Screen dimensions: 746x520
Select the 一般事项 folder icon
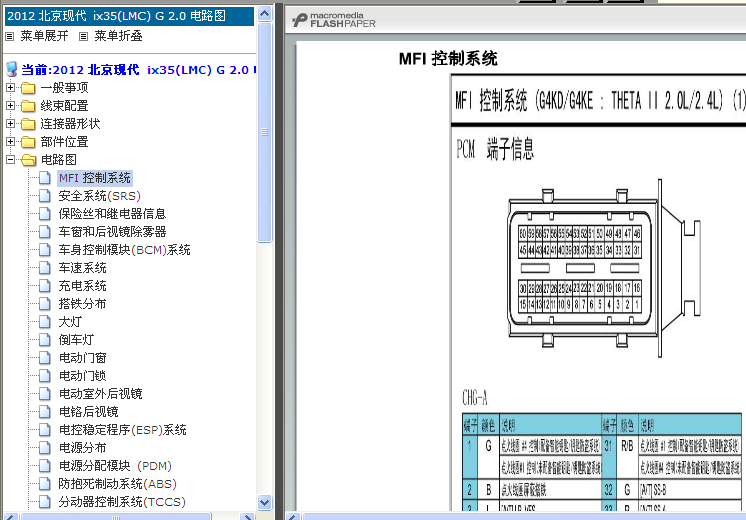(28, 88)
